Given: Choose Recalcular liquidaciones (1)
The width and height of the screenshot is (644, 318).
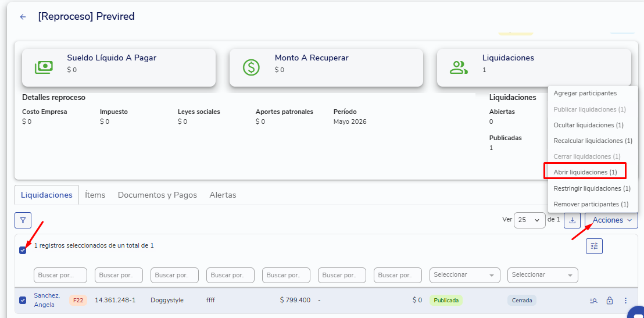Looking at the screenshot, I should [x=593, y=141].
